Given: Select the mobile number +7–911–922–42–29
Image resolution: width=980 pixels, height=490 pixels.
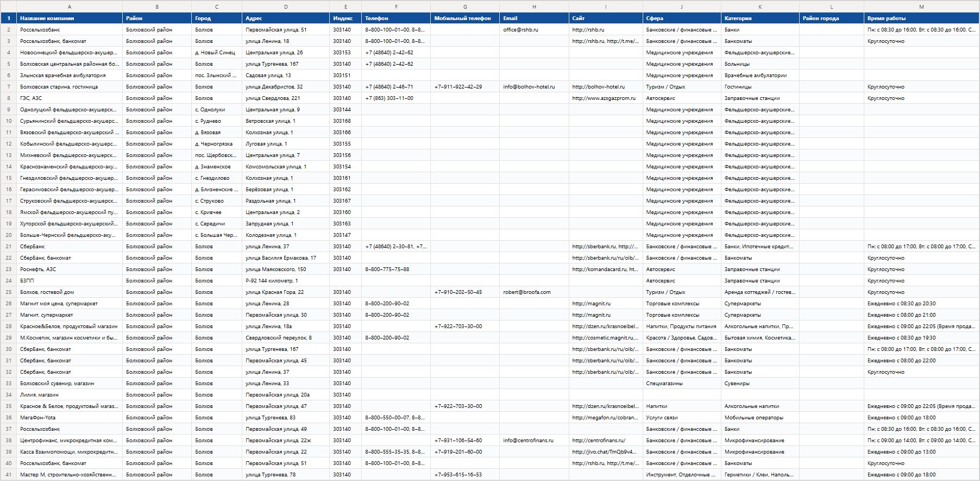Looking at the screenshot, I should click(x=465, y=87).
